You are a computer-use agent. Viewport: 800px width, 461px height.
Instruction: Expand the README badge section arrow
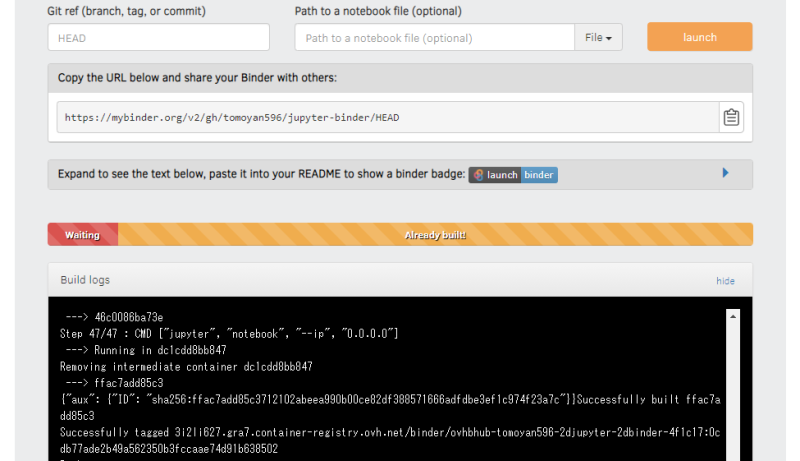point(725,173)
